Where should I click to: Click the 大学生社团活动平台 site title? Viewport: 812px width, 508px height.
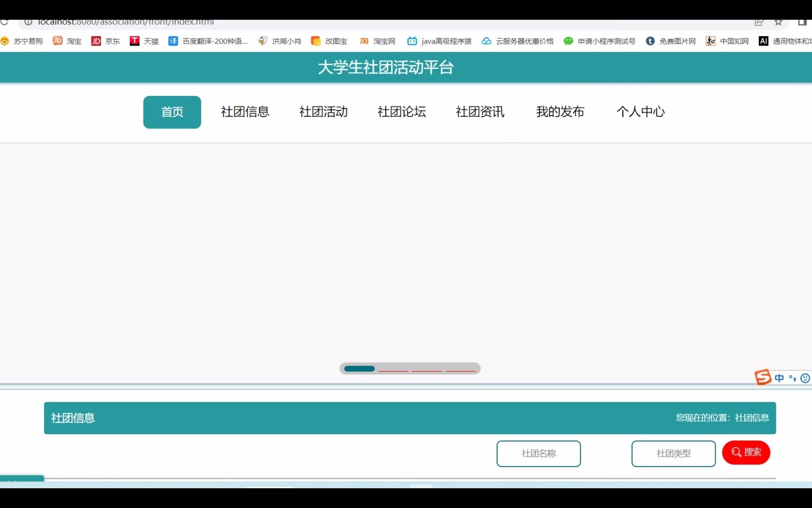pos(385,67)
